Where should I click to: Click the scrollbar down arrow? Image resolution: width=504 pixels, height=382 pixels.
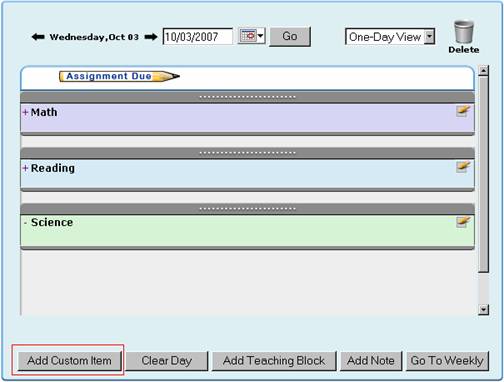(x=483, y=310)
